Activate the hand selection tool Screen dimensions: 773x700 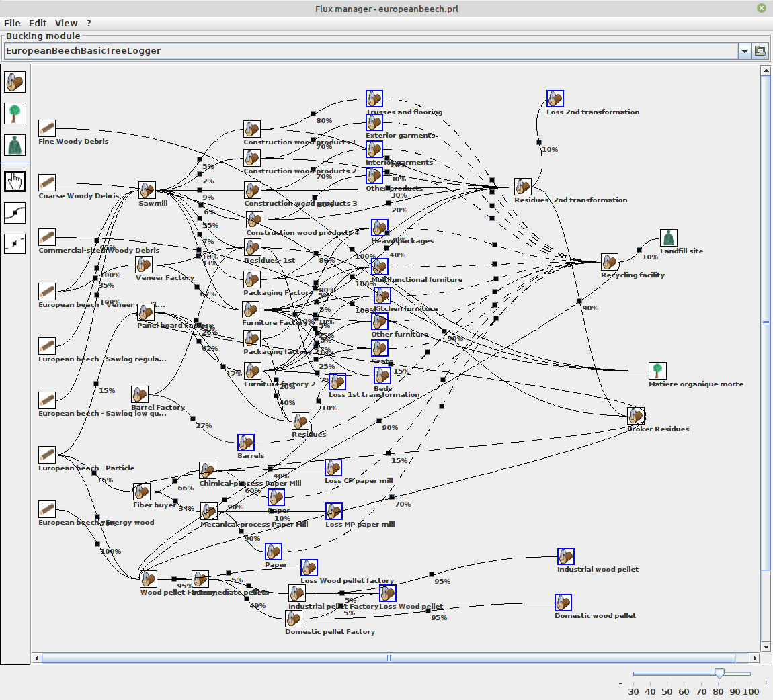point(15,181)
